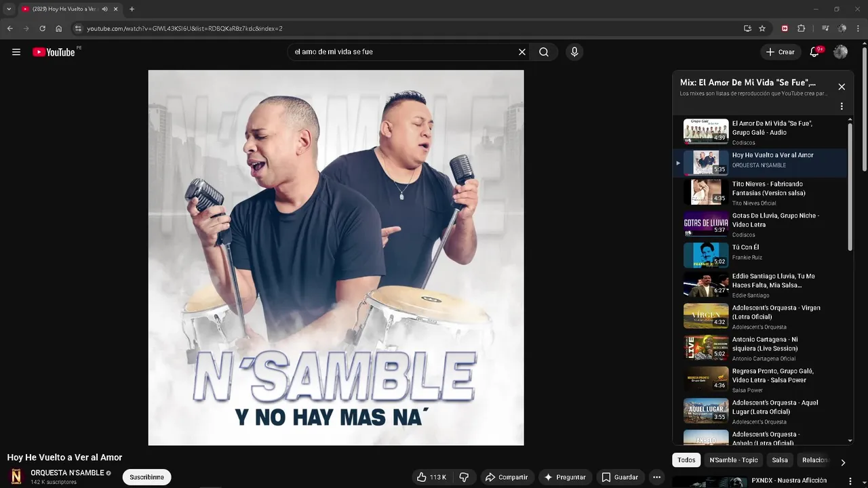Save the video with Guardar
Screen dimensions: 868x488
620,477
